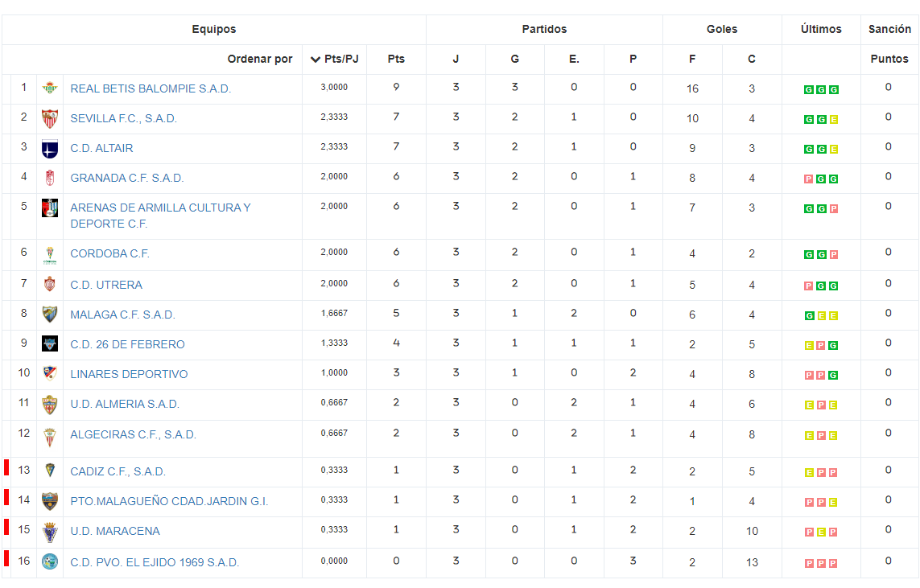Click the yellow E badge in Cadiz row
Screen dimensions: 920x588
(x=808, y=472)
